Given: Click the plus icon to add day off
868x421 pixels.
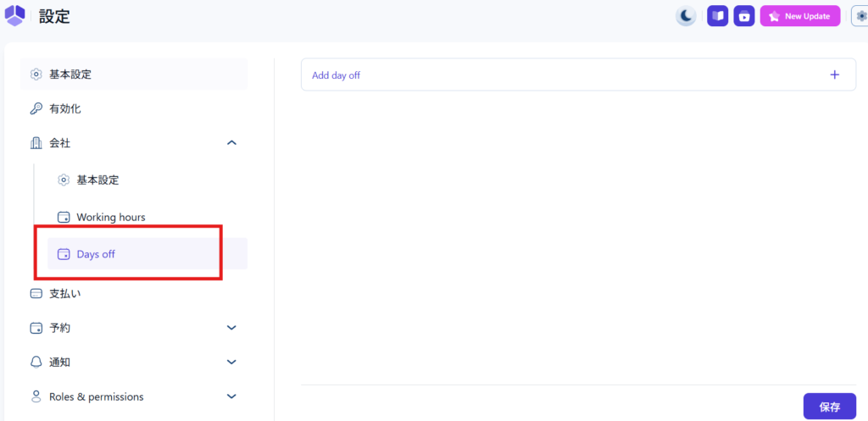Looking at the screenshot, I should (x=834, y=75).
